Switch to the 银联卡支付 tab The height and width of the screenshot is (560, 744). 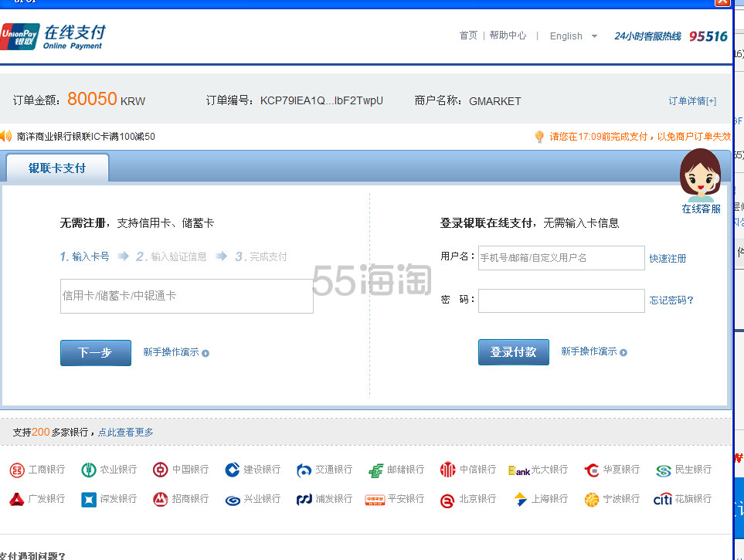[x=57, y=168]
